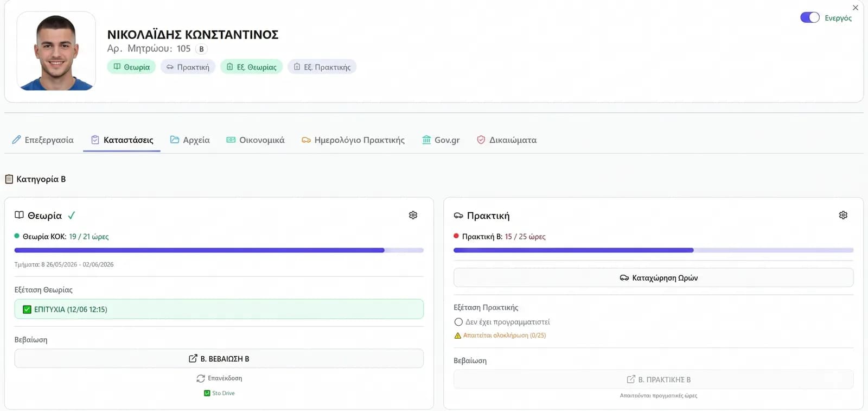868x411 pixels.
Task: Click the 19 / 21 ώρες theory hours text
Action: point(89,237)
